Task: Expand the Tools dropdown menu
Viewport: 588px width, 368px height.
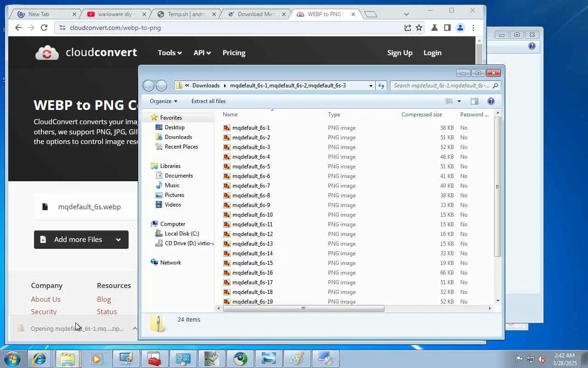Action: coord(170,53)
